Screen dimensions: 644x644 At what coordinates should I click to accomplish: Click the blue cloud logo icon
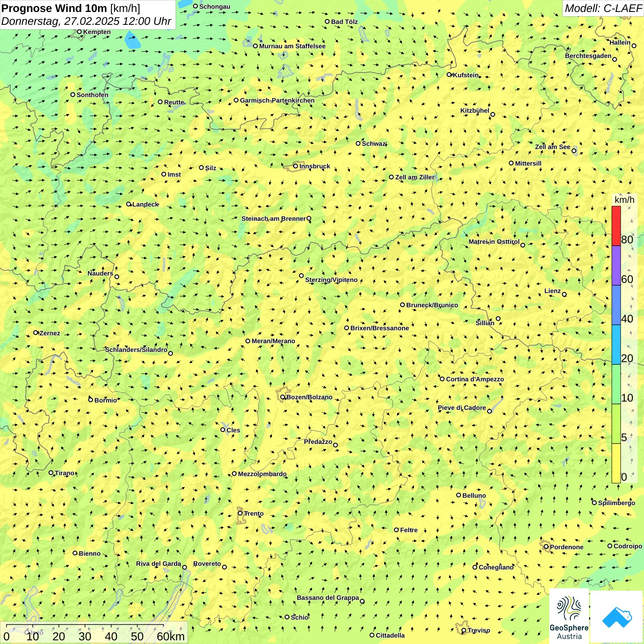click(617, 617)
